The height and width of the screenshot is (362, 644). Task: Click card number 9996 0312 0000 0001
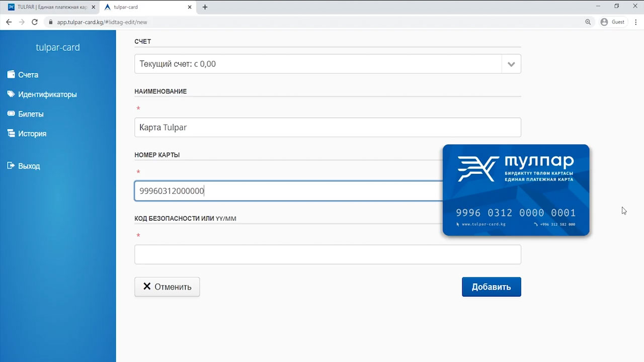tap(516, 213)
